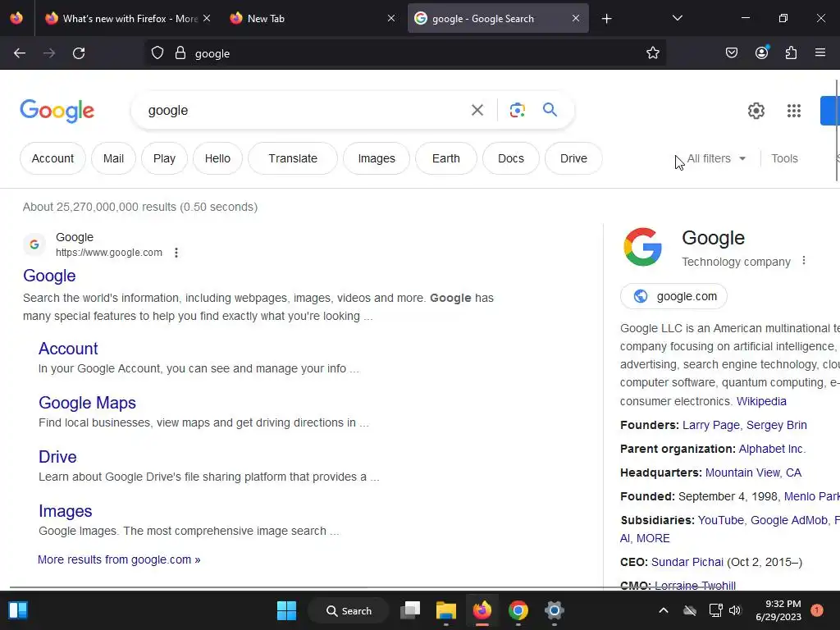Clear the search box with the X icon

pyautogui.click(x=477, y=111)
